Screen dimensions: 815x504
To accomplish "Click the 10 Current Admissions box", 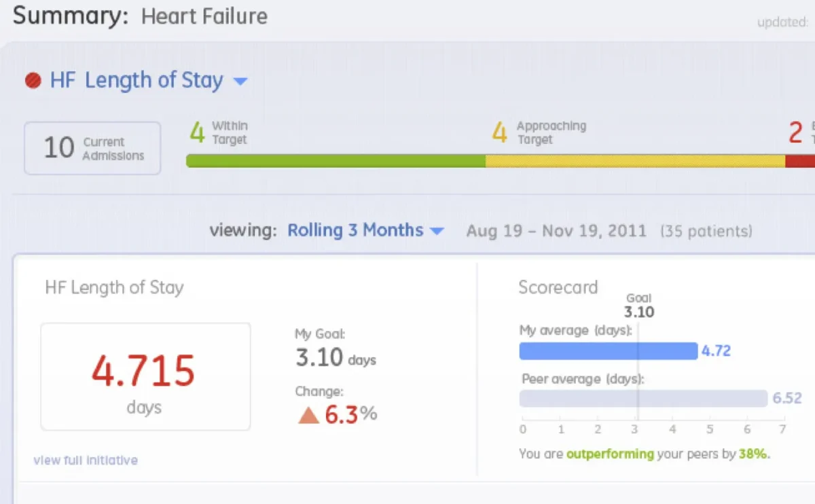I will (92, 148).
